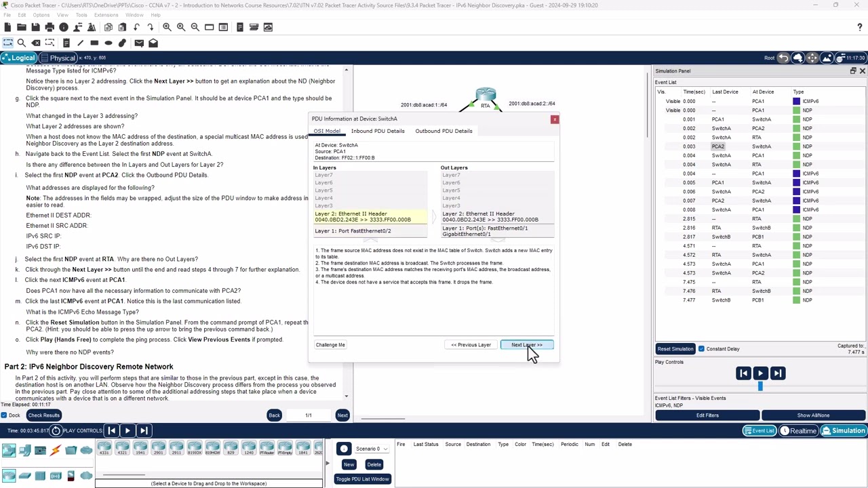Click the instructions scroll-down arrow

click(347, 396)
